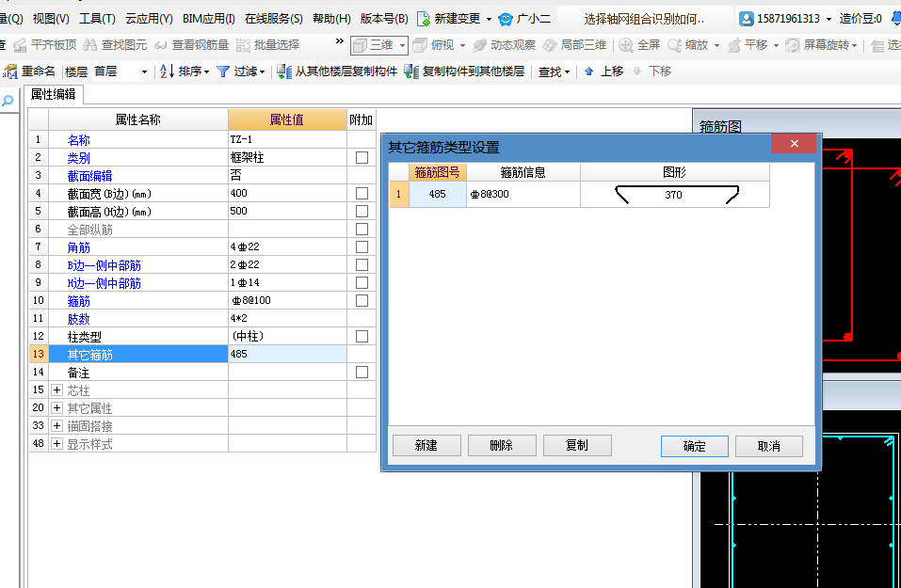Open the 视图(V) menu
This screenshot has height=588, width=901.
[51, 19]
